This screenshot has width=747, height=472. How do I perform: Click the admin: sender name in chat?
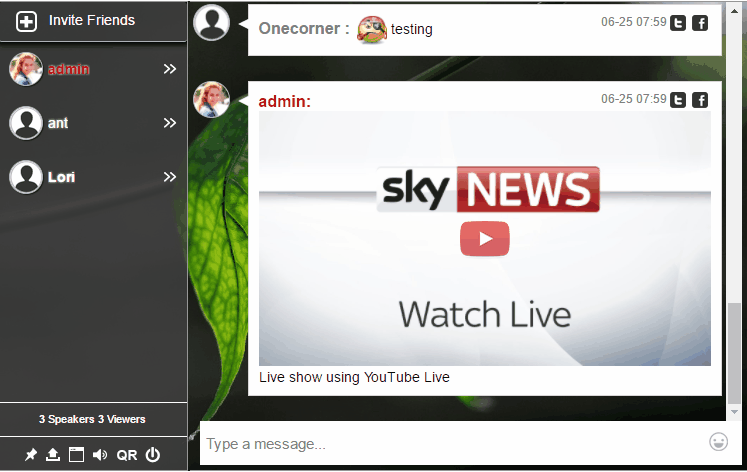(x=284, y=101)
